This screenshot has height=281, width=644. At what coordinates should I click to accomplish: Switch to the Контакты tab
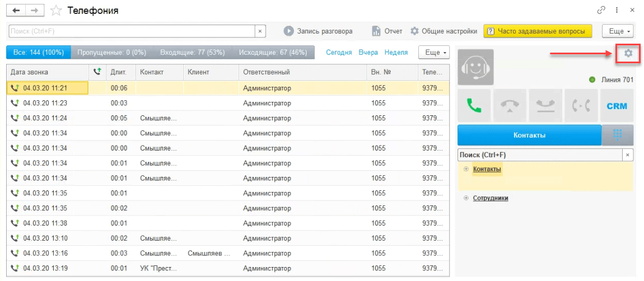pos(529,135)
